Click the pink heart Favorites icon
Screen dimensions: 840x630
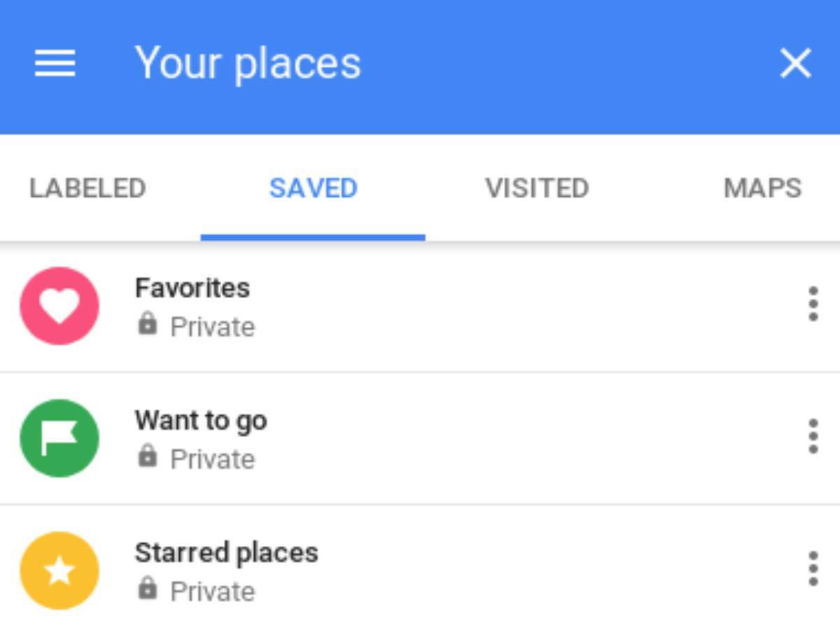click(59, 306)
